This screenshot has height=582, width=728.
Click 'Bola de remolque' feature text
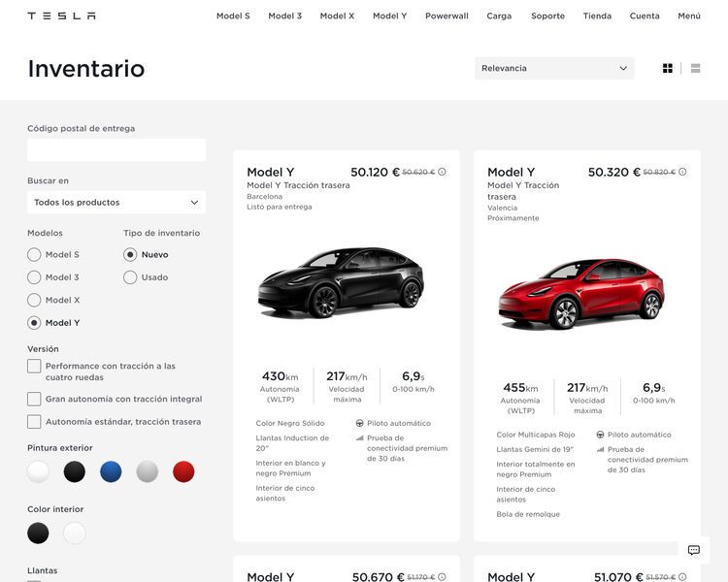click(528, 514)
